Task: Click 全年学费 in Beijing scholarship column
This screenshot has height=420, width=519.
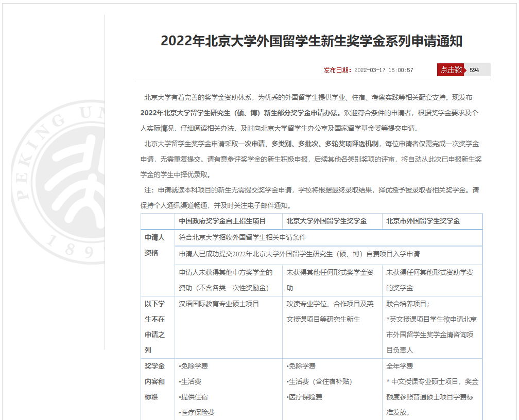Action: click(400, 366)
